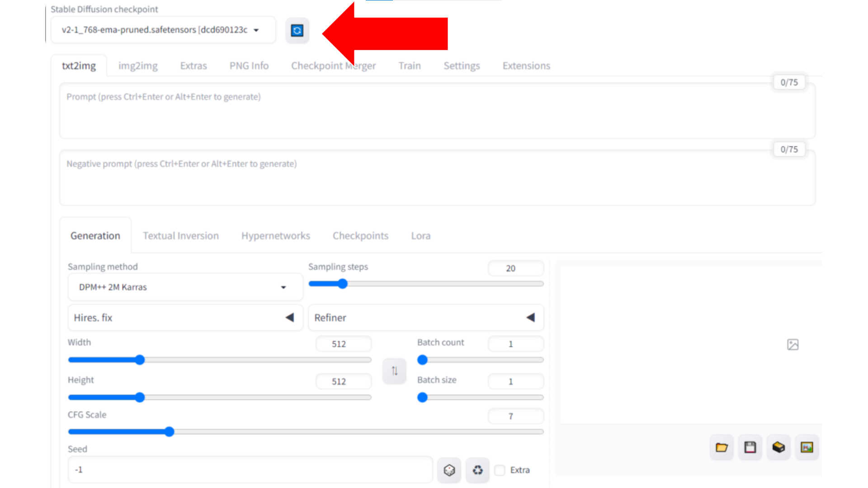Switch to the img2img tab
The image size is (868, 488).
(138, 66)
